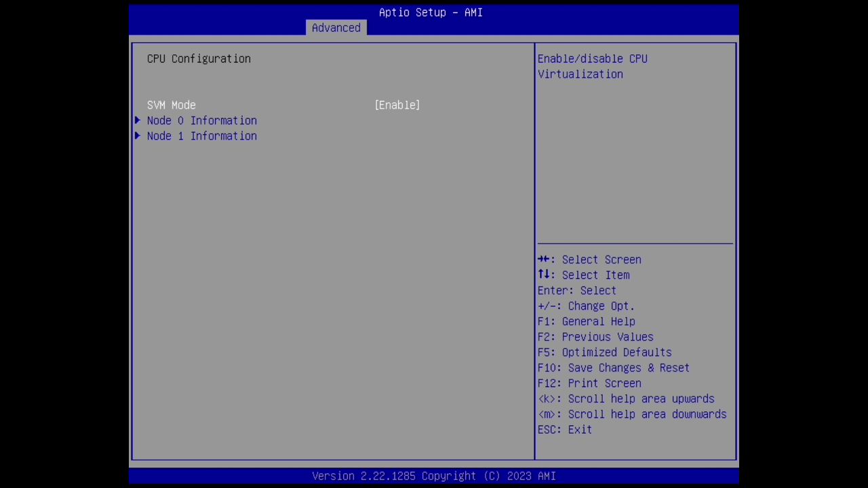This screenshot has height=488, width=868.
Task: Click the <m>: Scroll help area downwards line
Action: coord(632,415)
